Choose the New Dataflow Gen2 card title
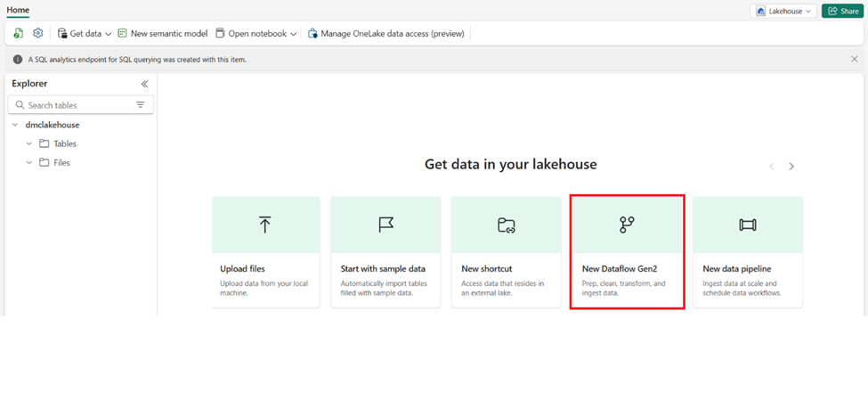Image resolution: width=868 pixels, height=409 pixels. 620,269
